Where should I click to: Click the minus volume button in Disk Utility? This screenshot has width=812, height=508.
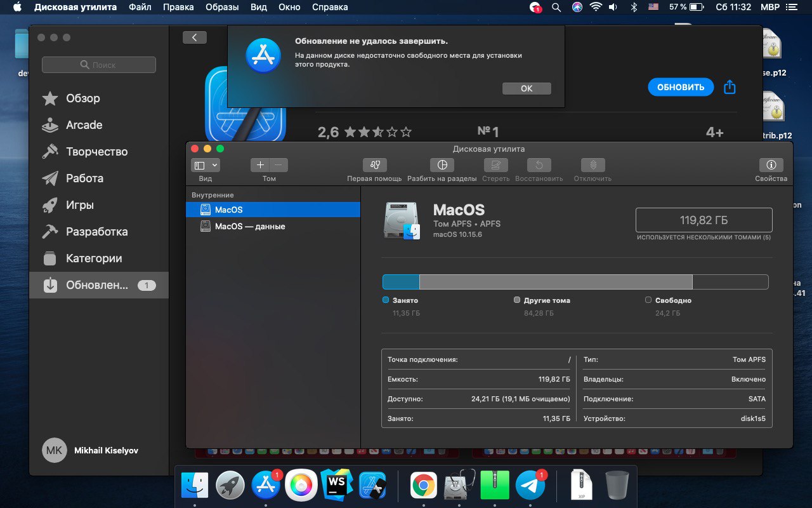click(278, 165)
